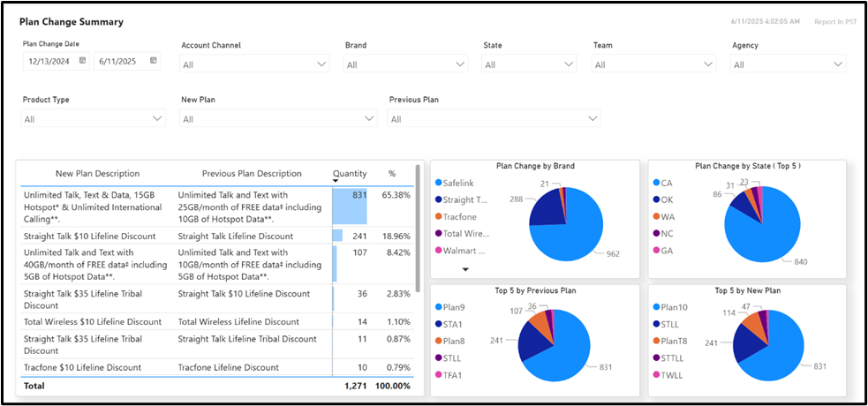Select NC legend item in State chart

pos(662,233)
